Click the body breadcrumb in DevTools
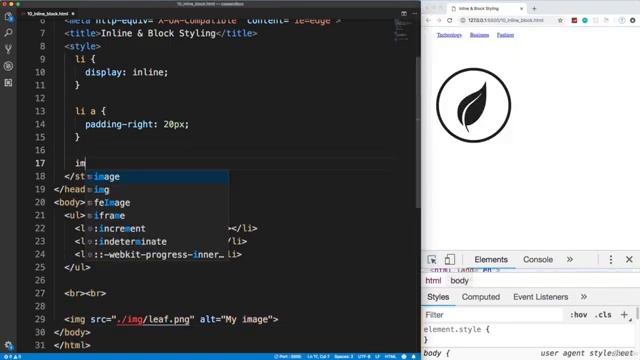The image size is (640, 360). point(459,281)
